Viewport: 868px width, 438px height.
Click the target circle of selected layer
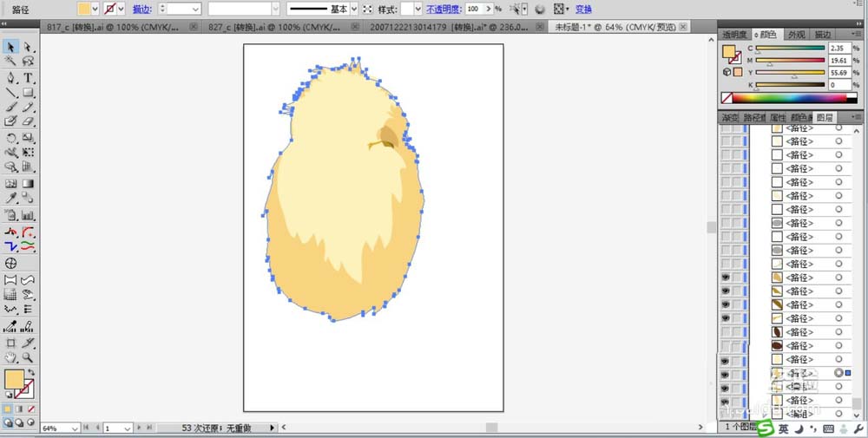click(x=838, y=373)
